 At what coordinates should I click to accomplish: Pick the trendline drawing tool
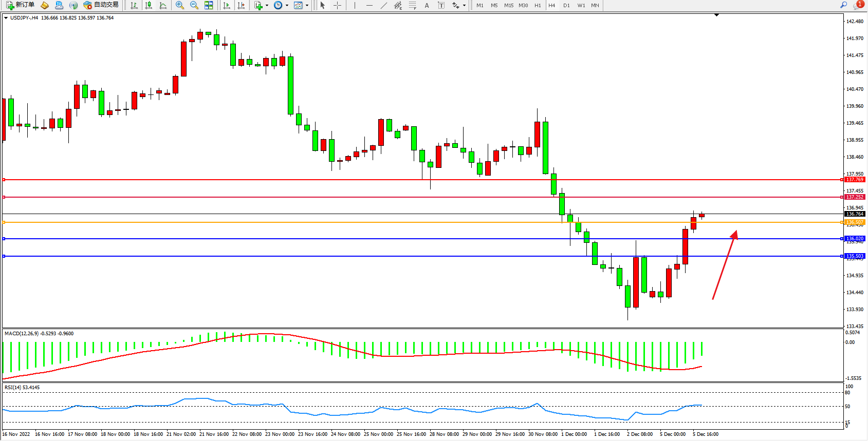coord(383,5)
